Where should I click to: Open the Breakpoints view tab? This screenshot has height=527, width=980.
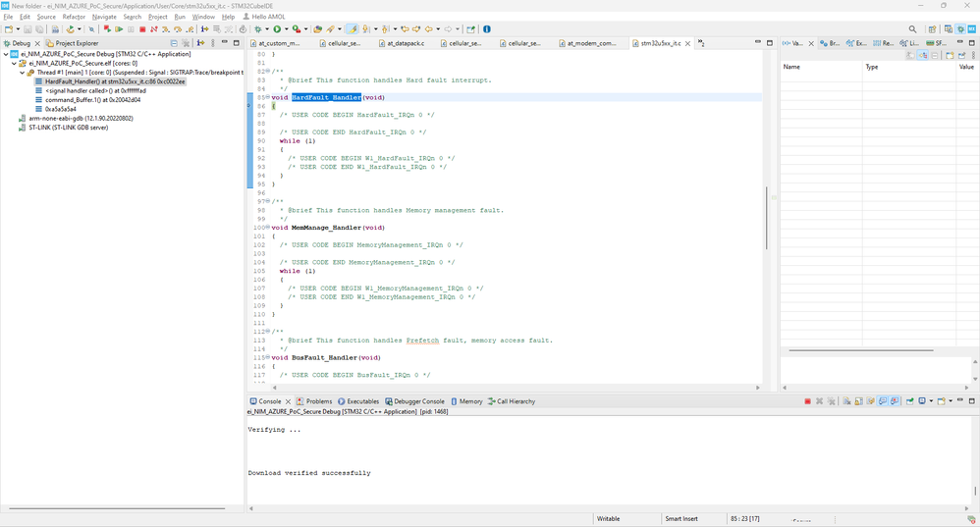(x=830, y=43)
